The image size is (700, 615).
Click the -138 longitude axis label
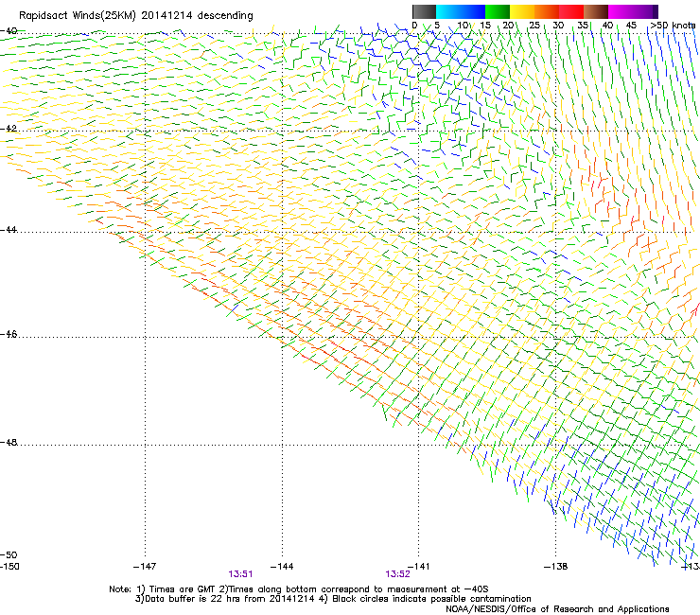556,567
